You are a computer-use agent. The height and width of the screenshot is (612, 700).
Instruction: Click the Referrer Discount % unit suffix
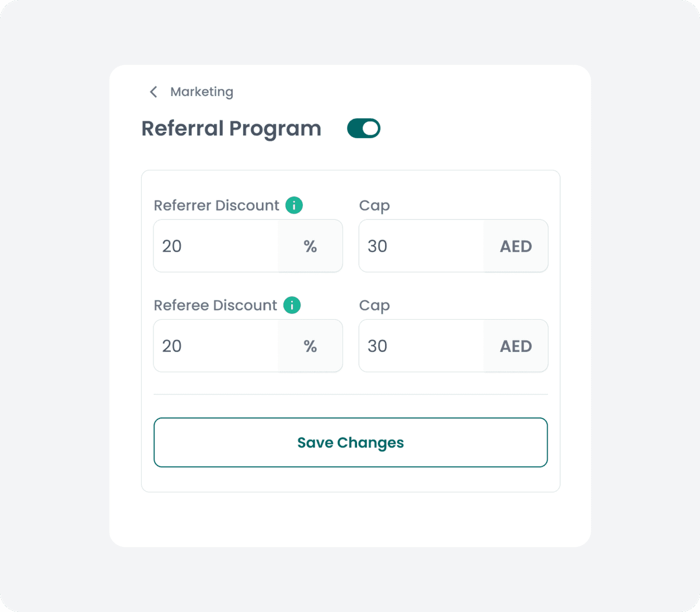[310, 246]
